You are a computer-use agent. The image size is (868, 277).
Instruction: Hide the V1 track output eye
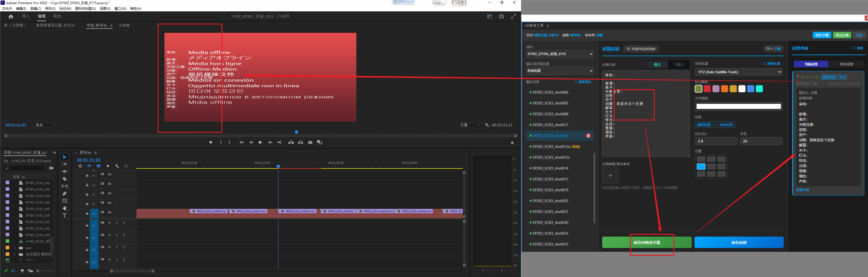click(x=110, y=213)
